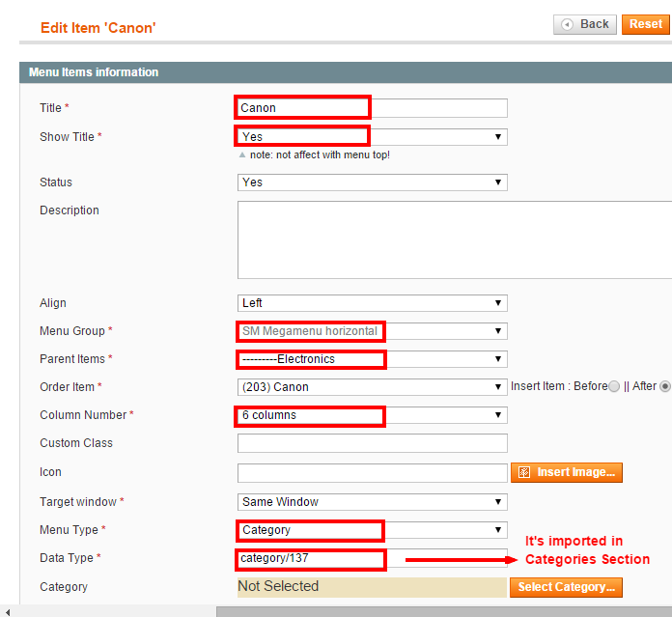Click the orange Reset button

coord(646,24)
